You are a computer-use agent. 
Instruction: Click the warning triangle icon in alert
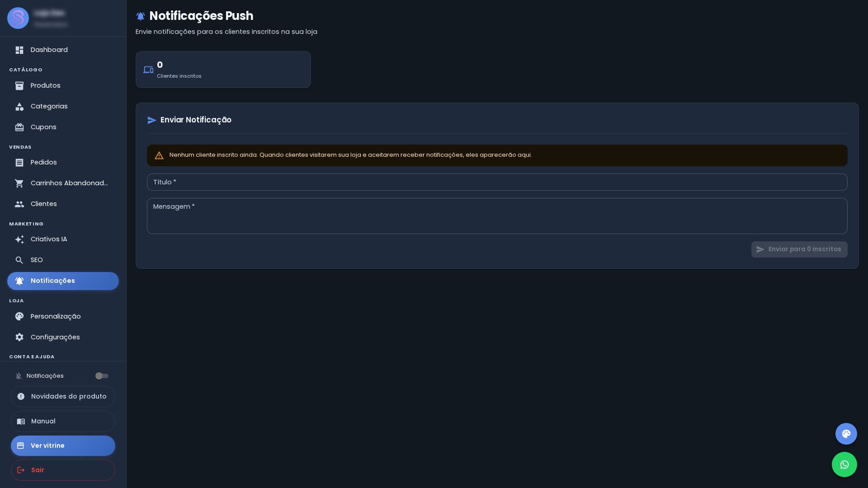coord(159,155)
